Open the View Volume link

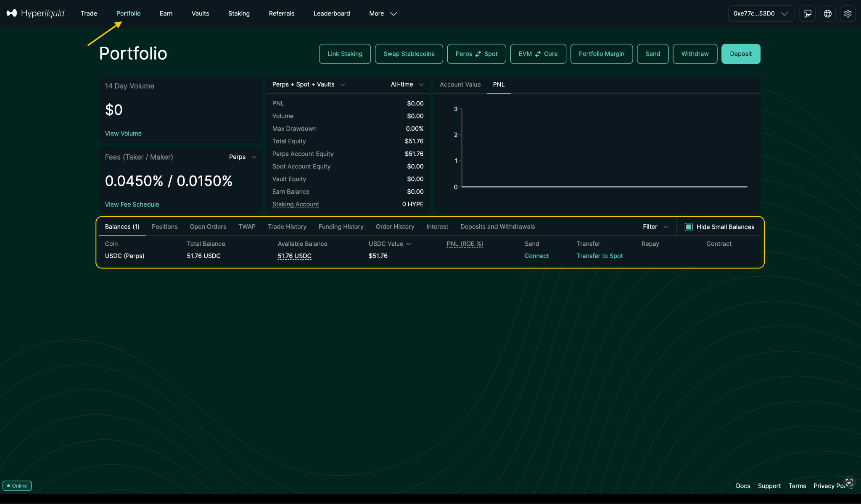click(x=123, y=134)
